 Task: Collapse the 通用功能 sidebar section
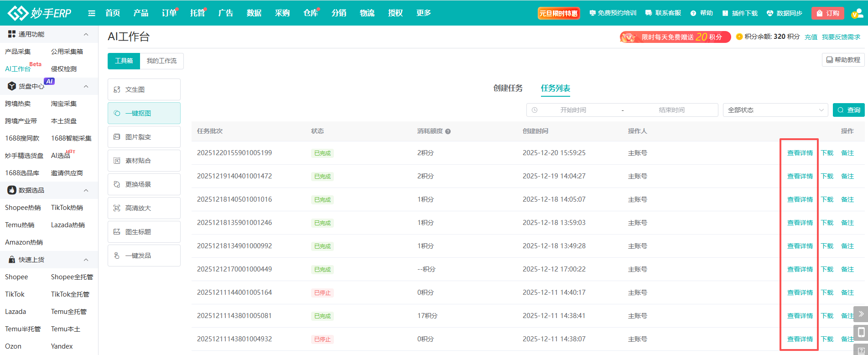point(86,34)
